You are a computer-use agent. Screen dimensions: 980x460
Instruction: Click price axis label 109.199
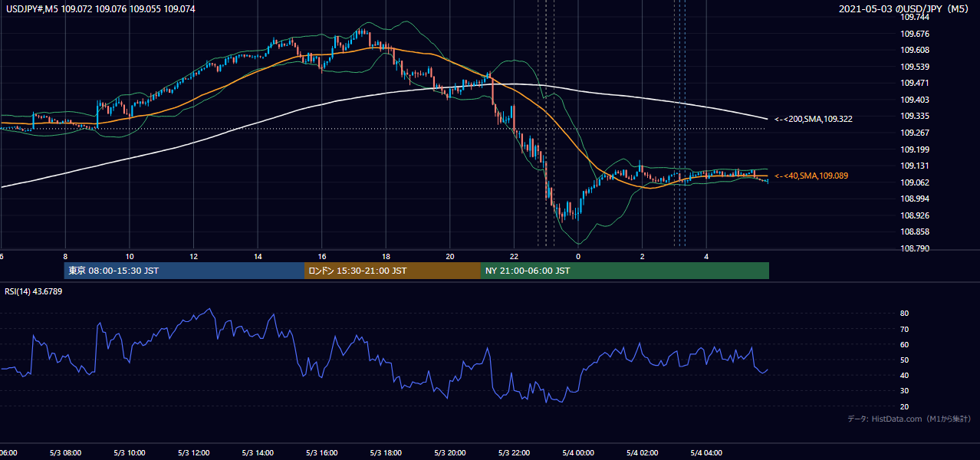pos(915,150)
